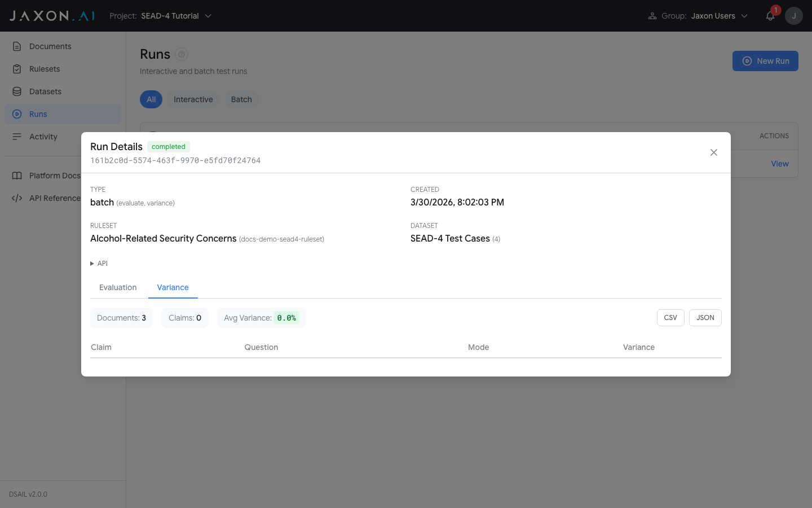Export results as JSON
Image resolution: width=812 pixels, height=508 pixels.
[705, 318]
